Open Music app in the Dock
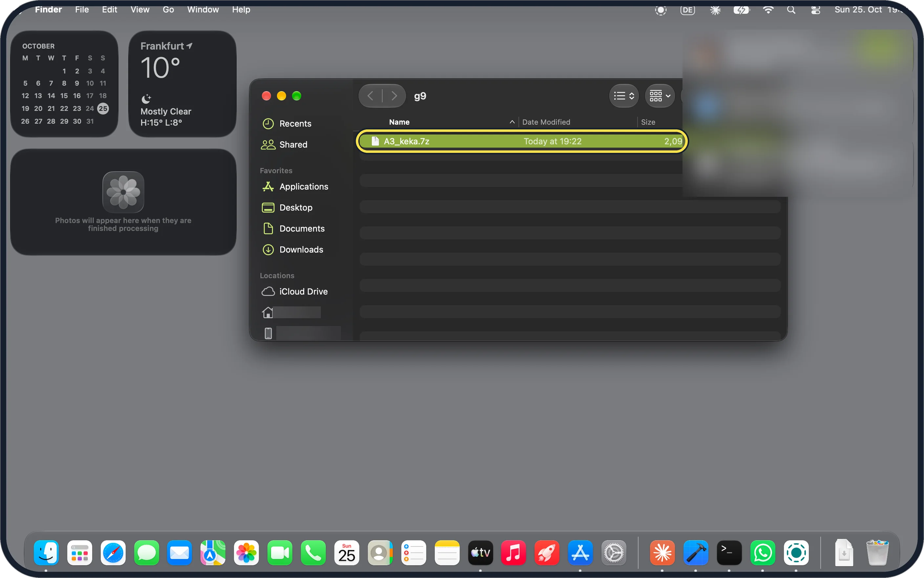The image size is (924, 578). (x=514, y=552)
